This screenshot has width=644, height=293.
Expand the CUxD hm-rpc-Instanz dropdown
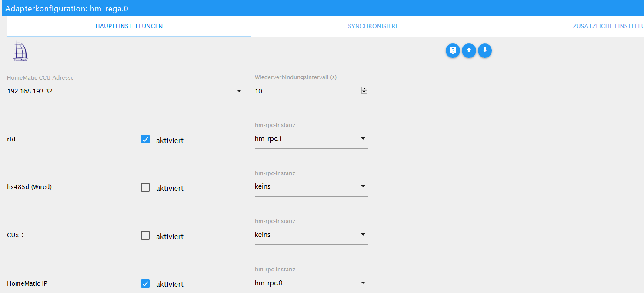311,235
